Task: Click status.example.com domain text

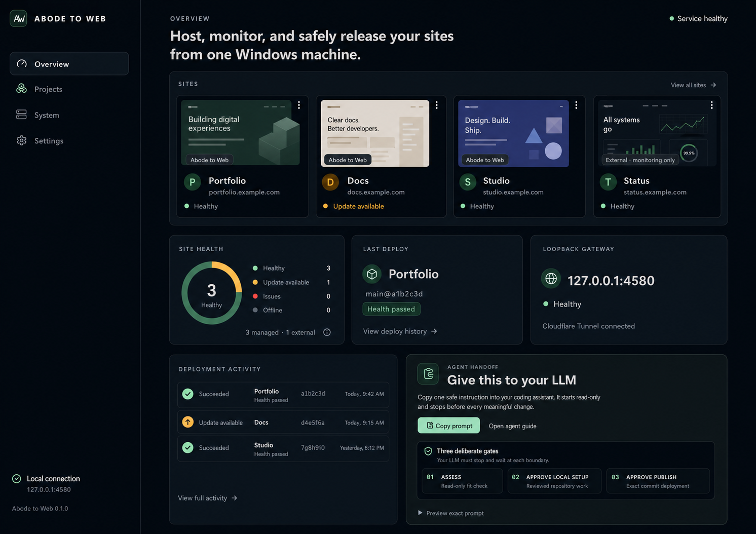Action: pos(655,193)
